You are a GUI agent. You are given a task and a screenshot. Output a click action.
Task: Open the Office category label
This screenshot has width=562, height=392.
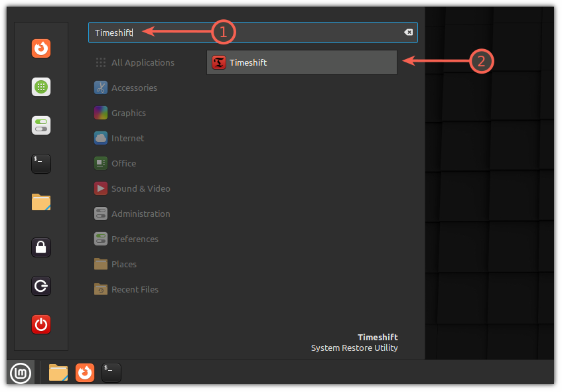[x=123, y=163]
